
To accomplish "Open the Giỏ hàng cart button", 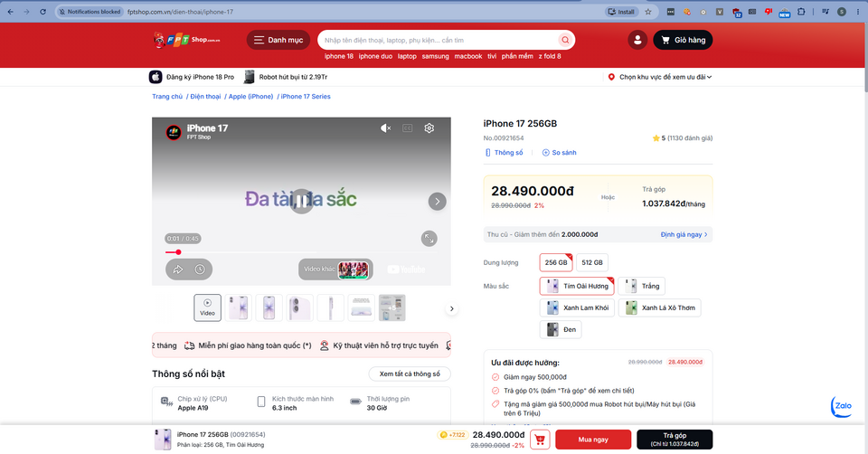I will pos(684,40).
